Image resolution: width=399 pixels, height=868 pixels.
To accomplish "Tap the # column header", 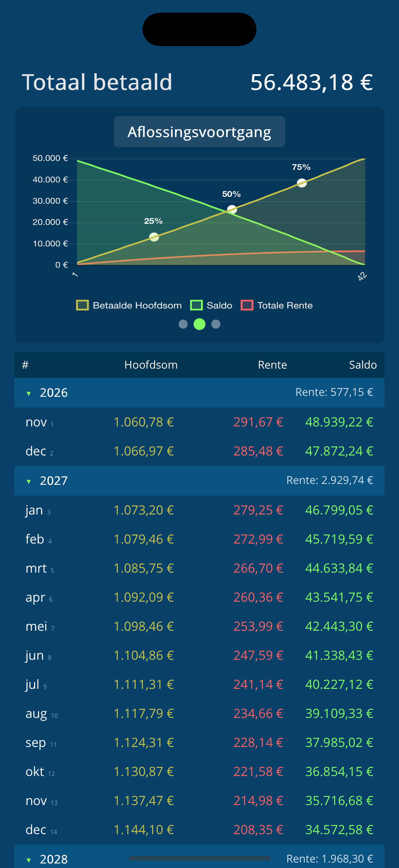I will (x=25, y=365).
